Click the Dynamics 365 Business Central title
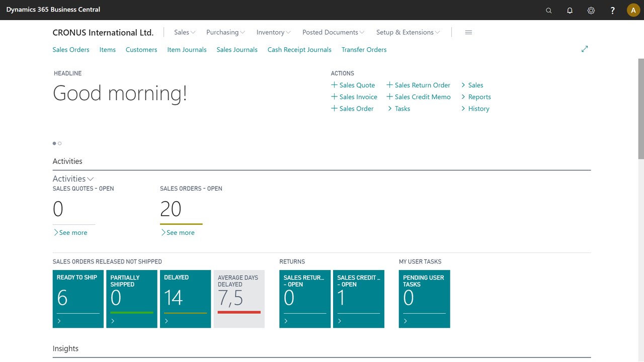This screenshot has height=362, width=644. [53, 10]
